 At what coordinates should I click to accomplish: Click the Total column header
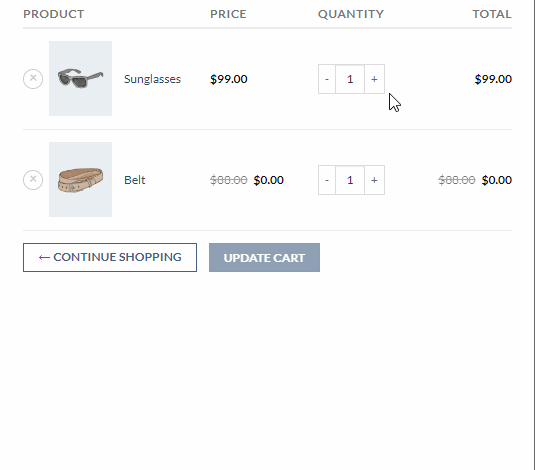(492, 14)
